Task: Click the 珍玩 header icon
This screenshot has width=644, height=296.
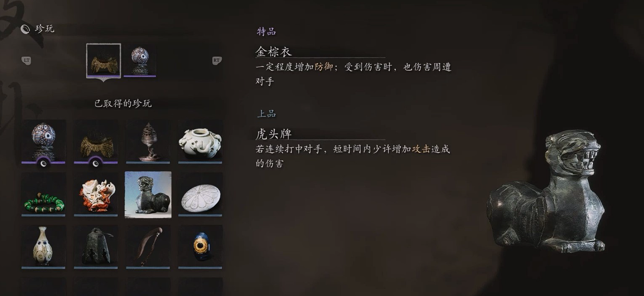Action: click(25, 29)
